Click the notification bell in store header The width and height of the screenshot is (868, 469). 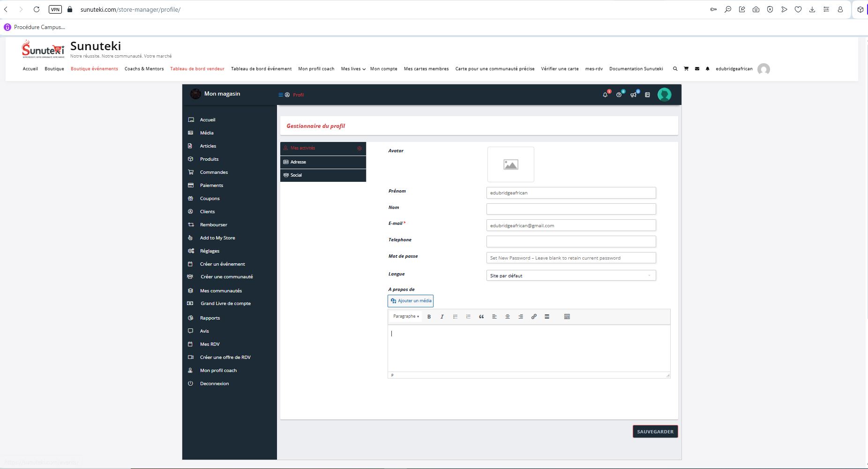pos(605,95)
